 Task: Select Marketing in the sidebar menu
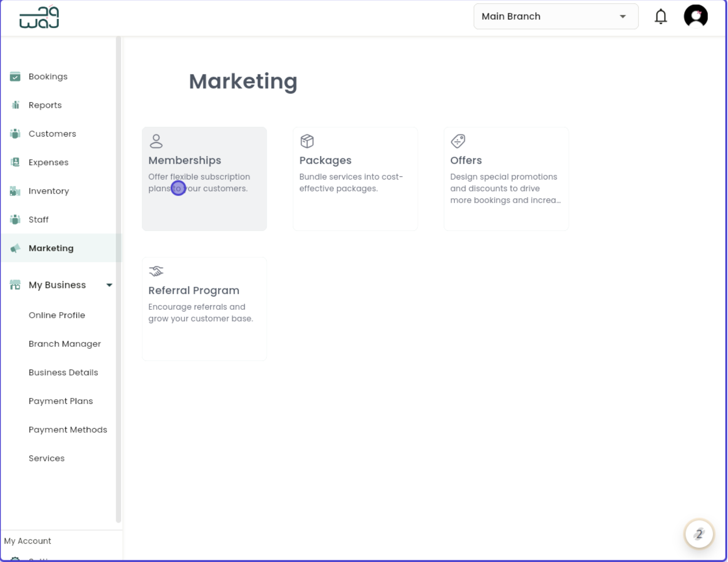point(51,248)
